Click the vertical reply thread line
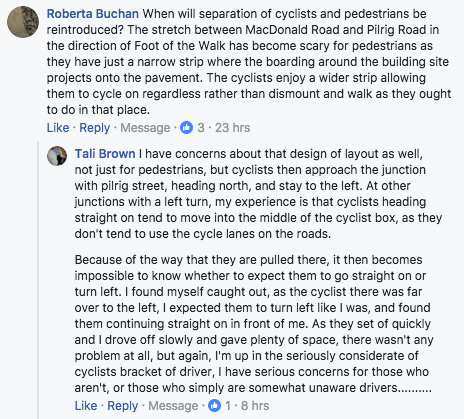The height and width of the screenshot is (419, 464). (x=38, y=280)
